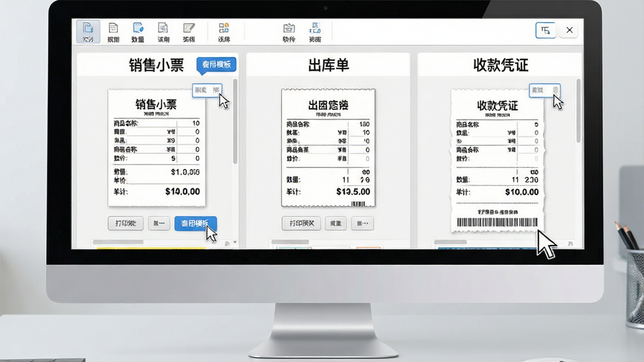Click the orange-and-gray grid toolbar icon
Image resolution: width=644 pixels, height=362 pixels.
coord(224,32)
